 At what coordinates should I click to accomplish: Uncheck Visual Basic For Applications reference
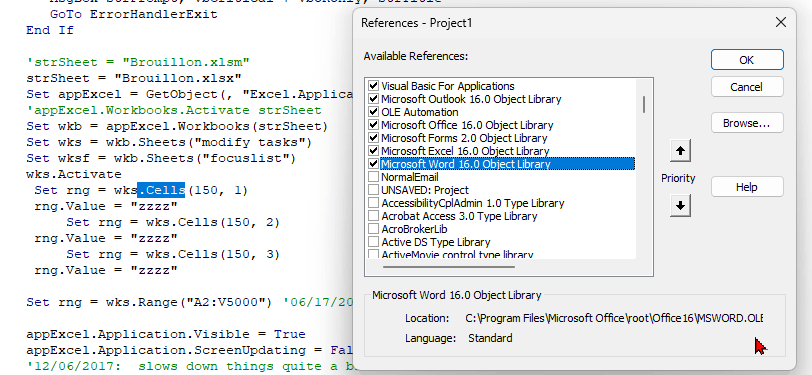[x=373, y=86]
